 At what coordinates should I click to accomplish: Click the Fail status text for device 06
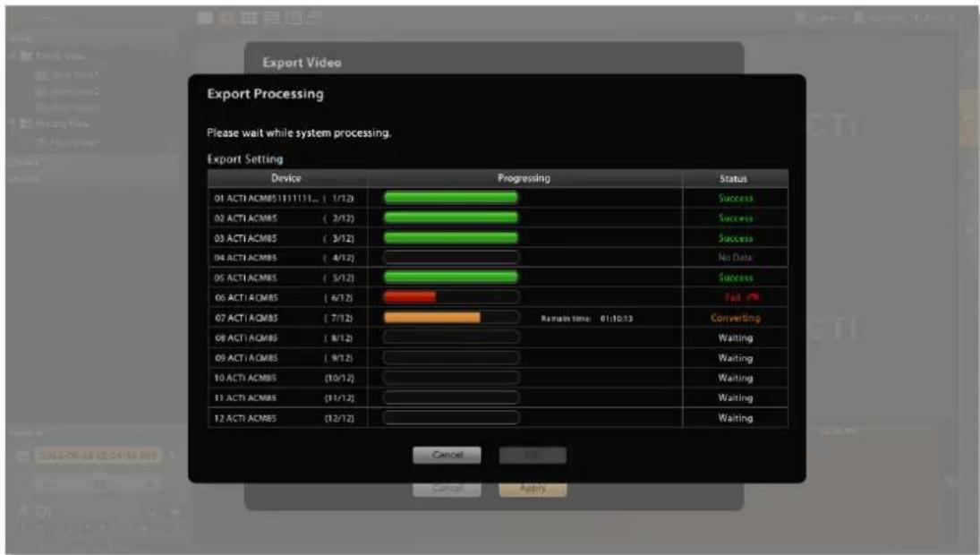click(x=733, y=297)
